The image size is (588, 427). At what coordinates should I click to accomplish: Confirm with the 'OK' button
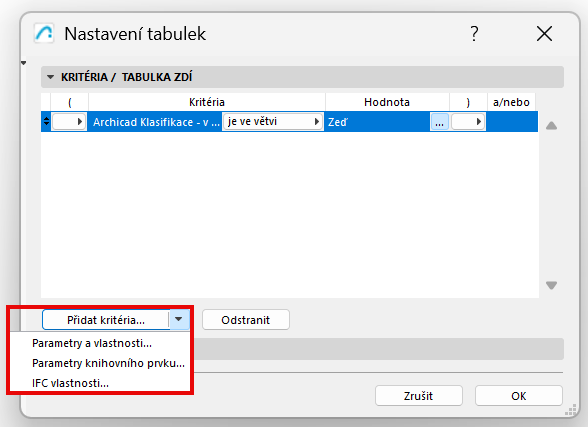point(519,396)
